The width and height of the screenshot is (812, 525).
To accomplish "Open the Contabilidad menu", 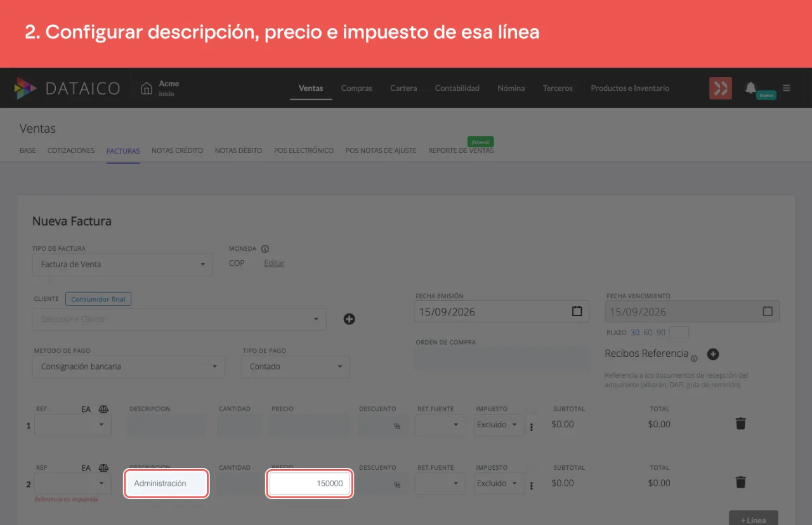I will click(457, 88).
